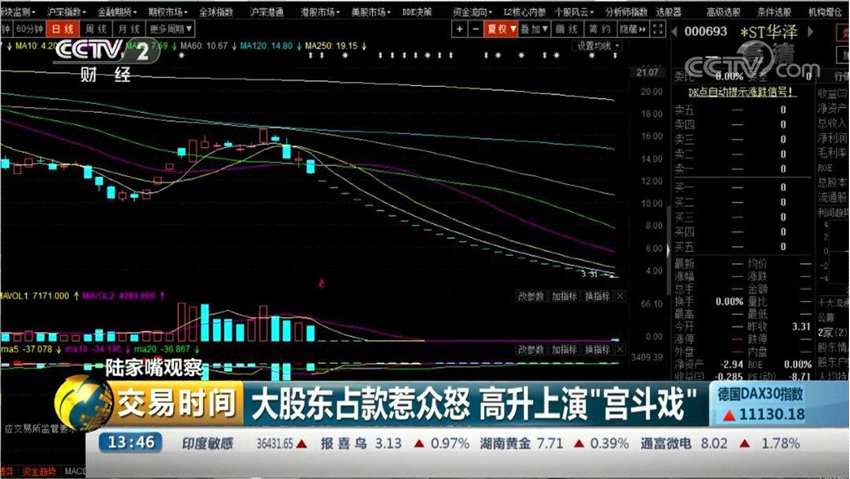Switch to the 月线 monthly chart tab
The image size is (850, 479).
(x=129, y=29)
